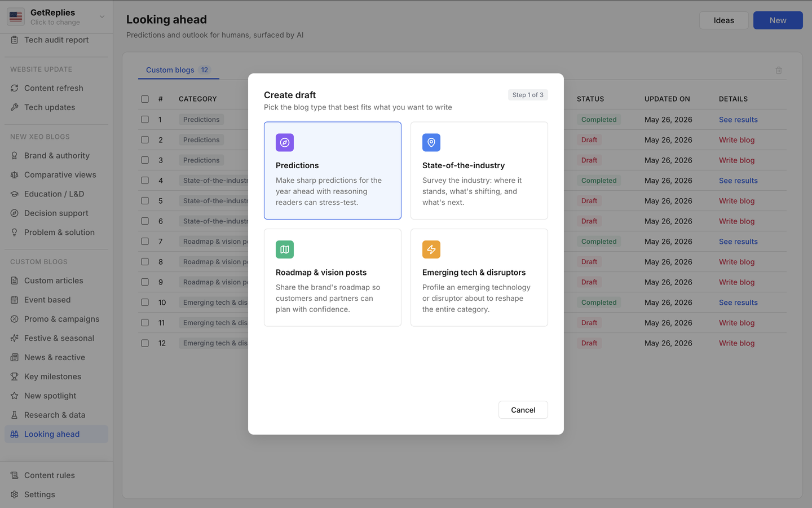Check the checkbox for row 8
The image size is (812, 508).
145,262
